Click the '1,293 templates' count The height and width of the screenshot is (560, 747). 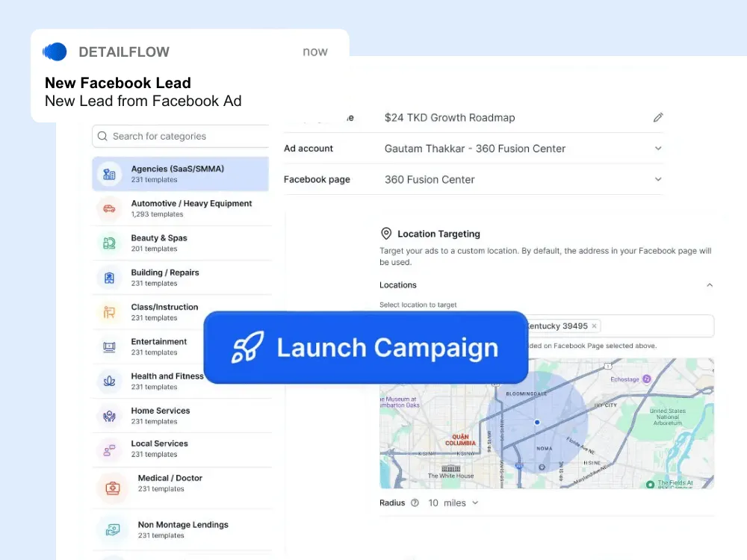tap(157, 214)
